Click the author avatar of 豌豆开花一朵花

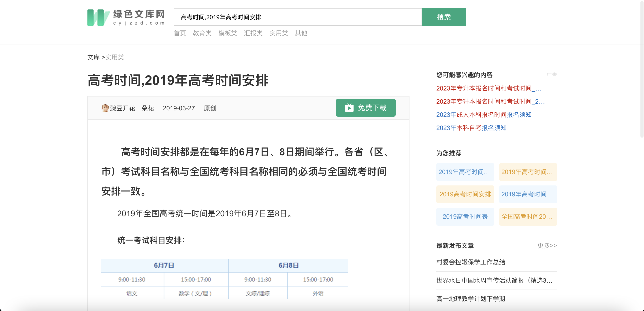click(x=105, y=108)
